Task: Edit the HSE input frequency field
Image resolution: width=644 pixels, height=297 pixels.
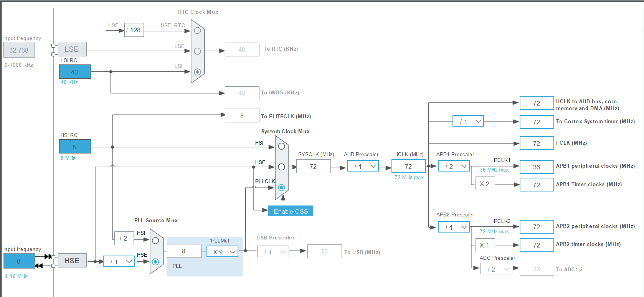Action: point(19,261)
